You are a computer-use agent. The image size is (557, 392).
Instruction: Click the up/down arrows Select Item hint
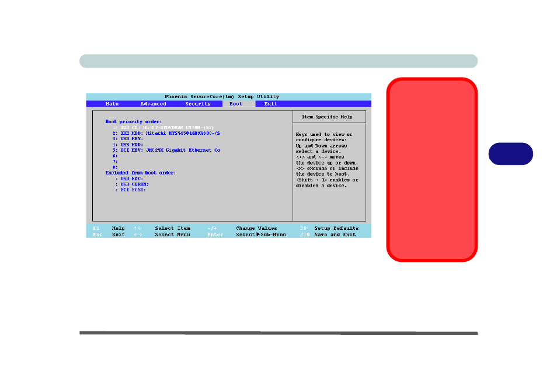pos(162,229)
